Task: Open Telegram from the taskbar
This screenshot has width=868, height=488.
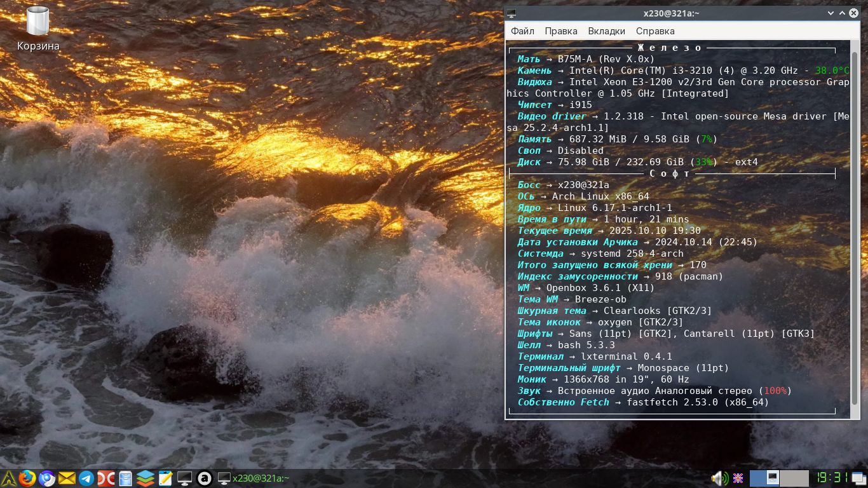Action: tap(86, 478)
